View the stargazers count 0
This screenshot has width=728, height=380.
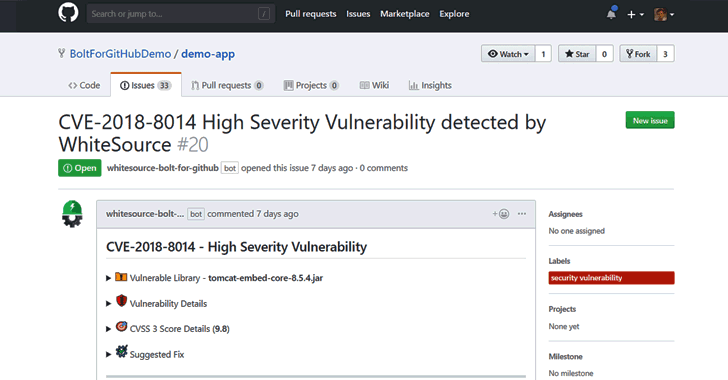tap(604, 54)
